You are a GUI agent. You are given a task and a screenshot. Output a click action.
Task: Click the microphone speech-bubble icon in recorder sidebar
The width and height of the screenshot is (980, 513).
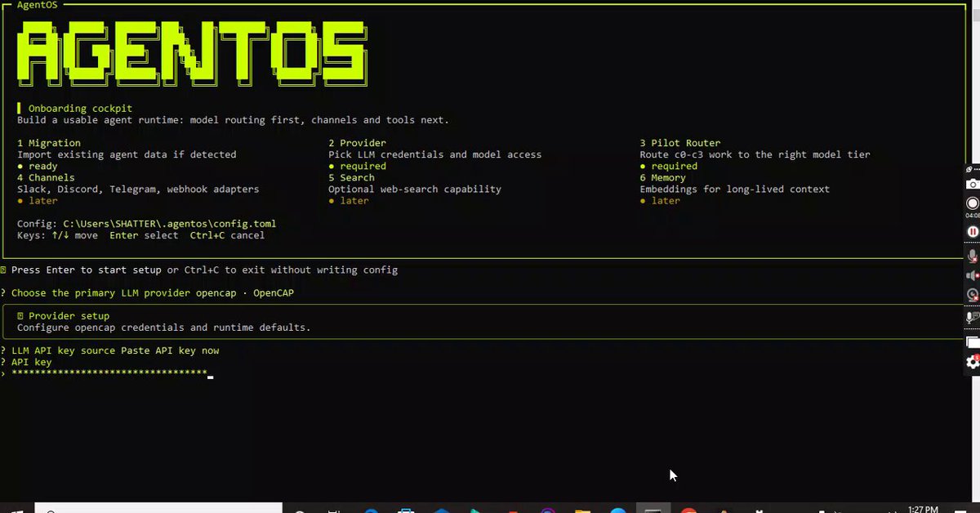click(x=973, y=318)
